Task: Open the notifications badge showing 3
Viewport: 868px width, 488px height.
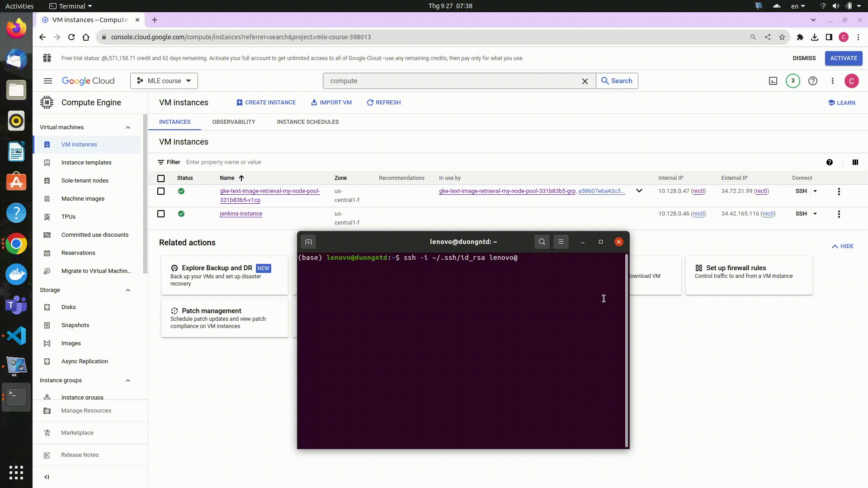Action: [x=793, y=81]
